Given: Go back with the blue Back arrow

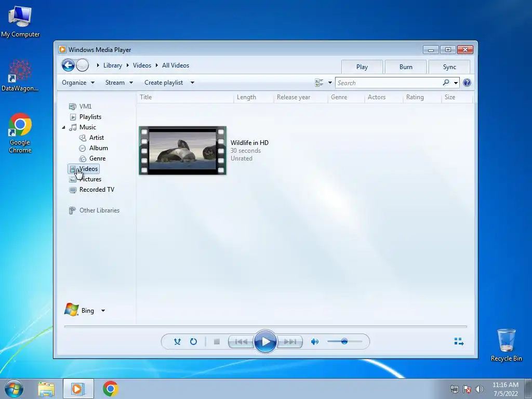Looking at the screenshot, I should (x=68, y=65).
